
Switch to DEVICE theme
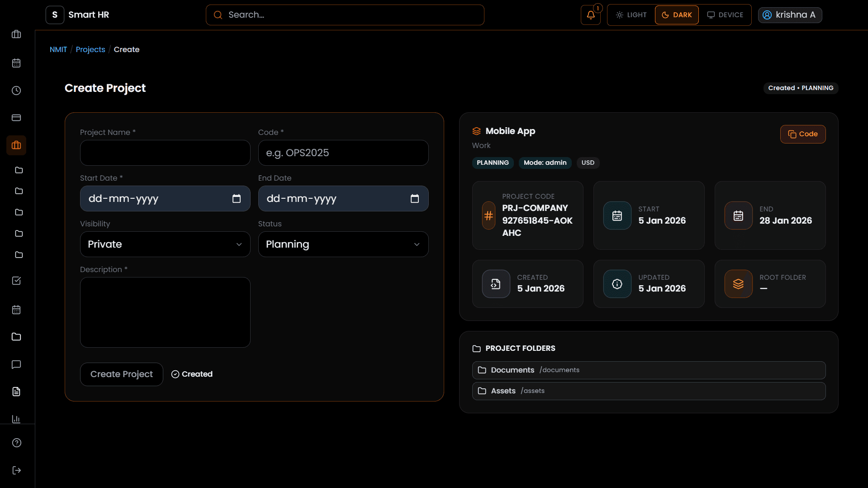point(725,15)
